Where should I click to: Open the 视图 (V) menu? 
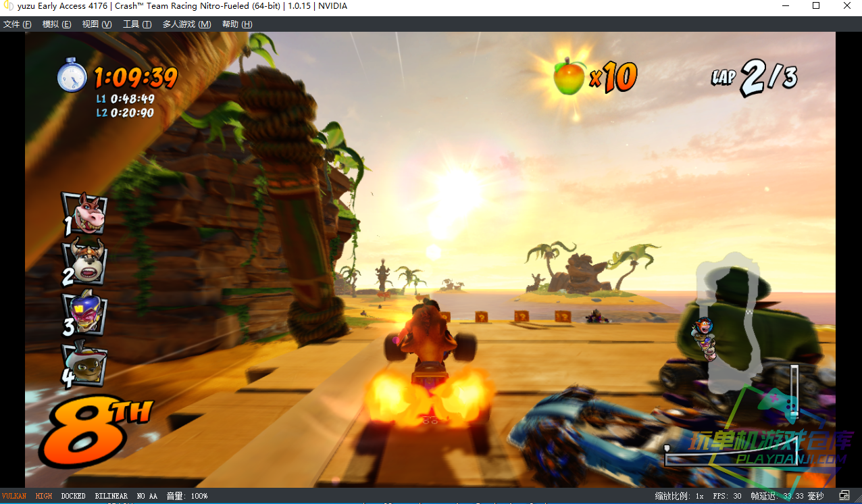coord(97,24)
